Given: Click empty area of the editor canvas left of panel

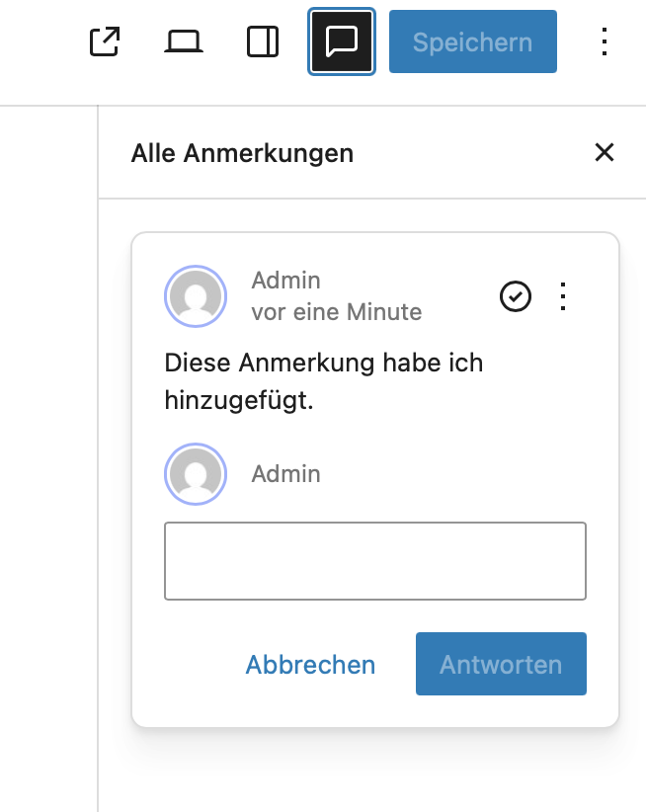Looking at the screenshot, I should pos(47,445).
